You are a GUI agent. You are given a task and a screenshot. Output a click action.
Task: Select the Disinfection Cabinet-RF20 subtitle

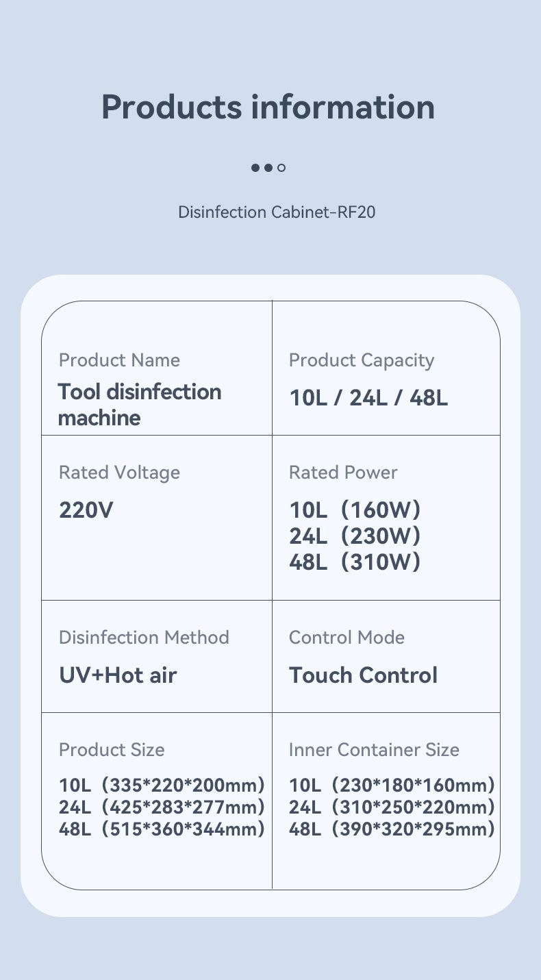point(277,212)
